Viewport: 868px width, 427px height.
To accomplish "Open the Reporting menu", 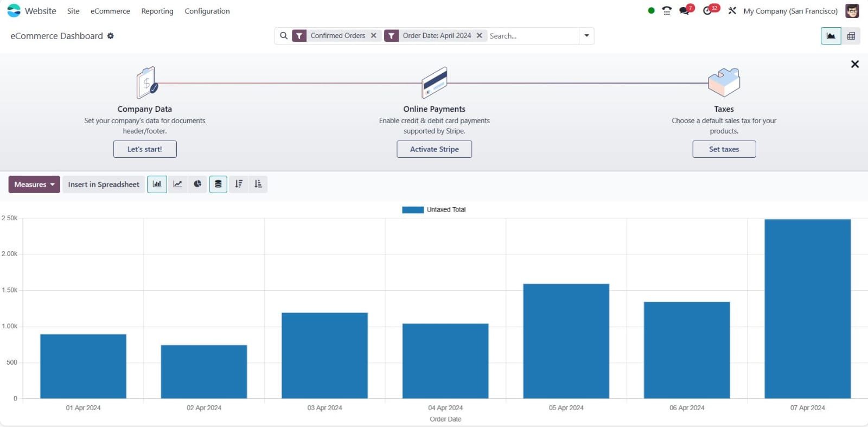I will click(x=157, y=11).
